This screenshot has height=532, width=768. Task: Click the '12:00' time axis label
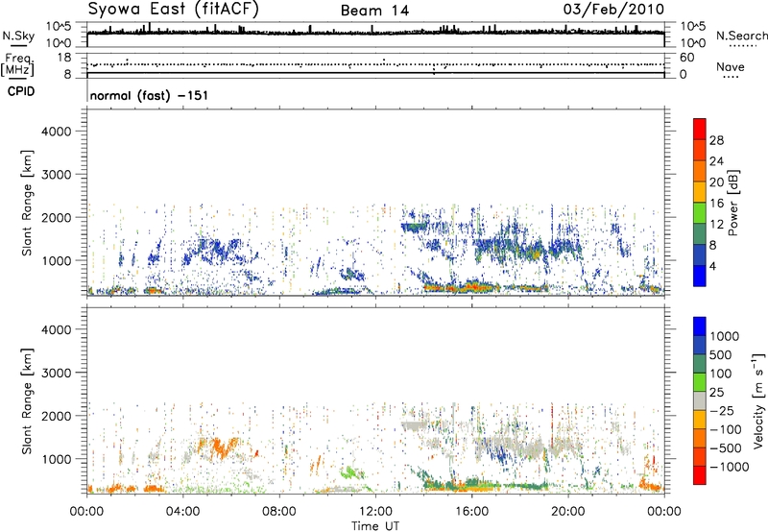click(375, 511)
